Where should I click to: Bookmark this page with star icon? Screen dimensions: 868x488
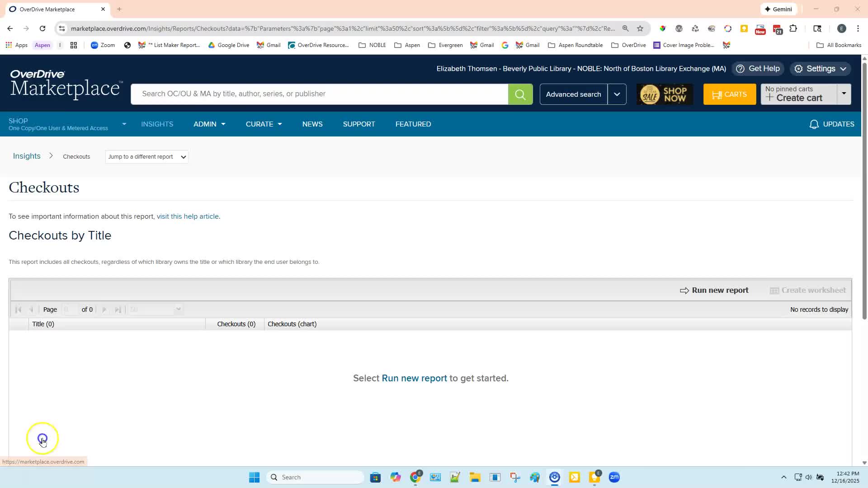[640, 28]
